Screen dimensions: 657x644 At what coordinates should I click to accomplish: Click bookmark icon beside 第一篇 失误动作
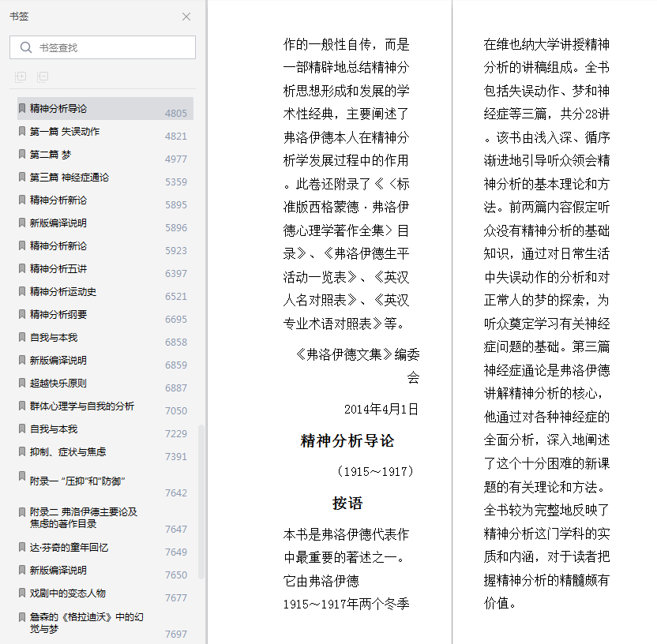(x=22, y=131)
